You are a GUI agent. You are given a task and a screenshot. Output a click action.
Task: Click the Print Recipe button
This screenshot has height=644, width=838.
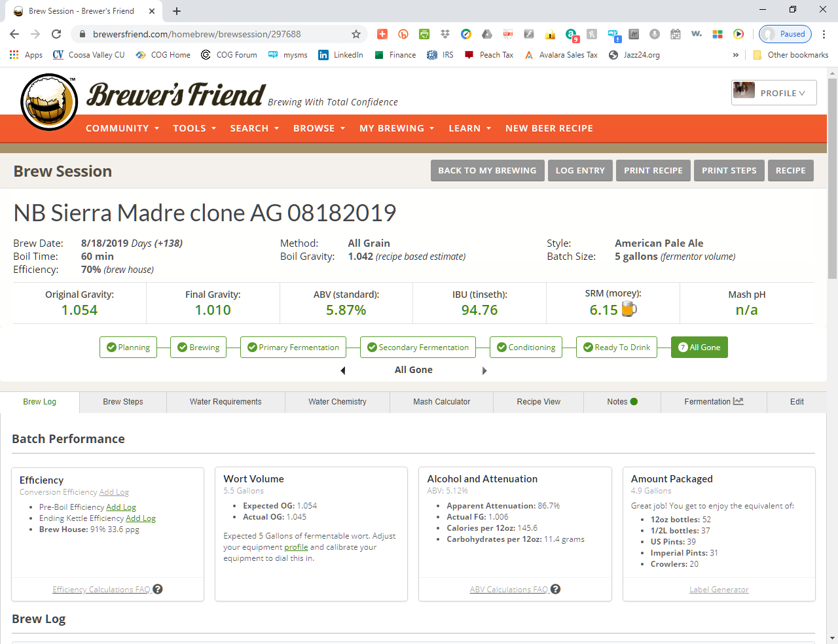pos(653,170)
